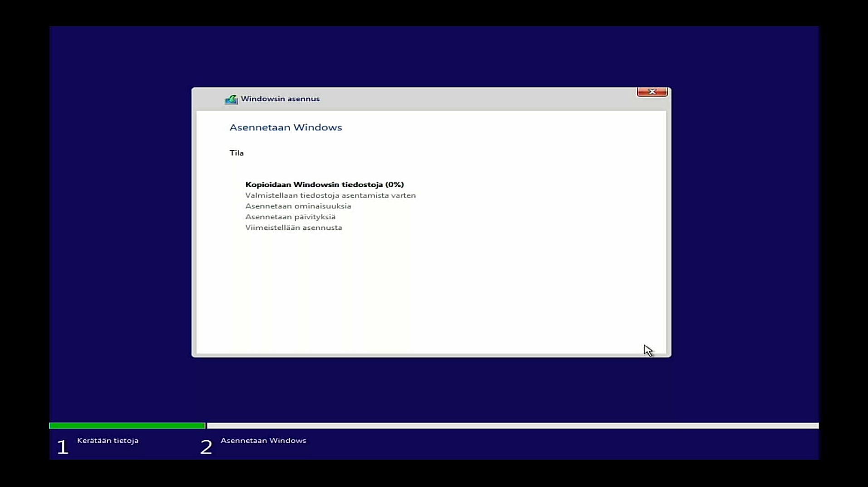Select 'Asennetaan päivityksiä' step

(290, 217)
